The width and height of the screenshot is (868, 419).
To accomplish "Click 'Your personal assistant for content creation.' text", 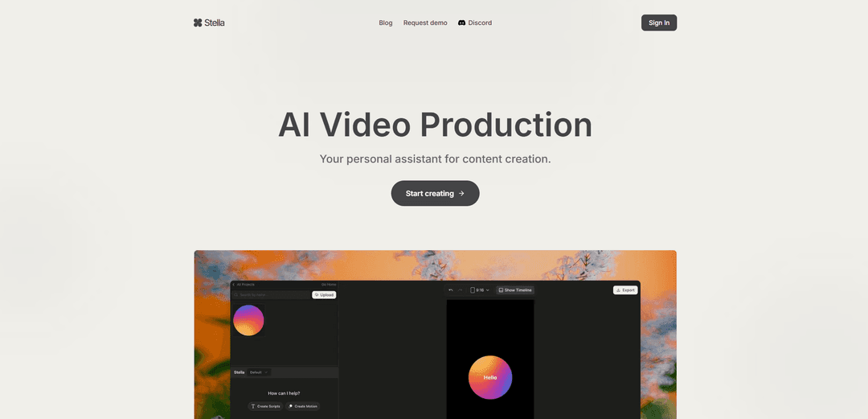I will 435,159.
